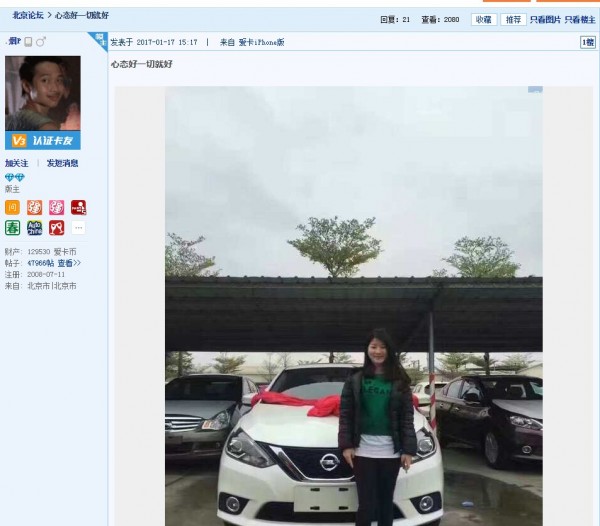Click the 加关注 follow link
Image resolution: width=600 pixels, height=526 pixels.
coord(16,163)
